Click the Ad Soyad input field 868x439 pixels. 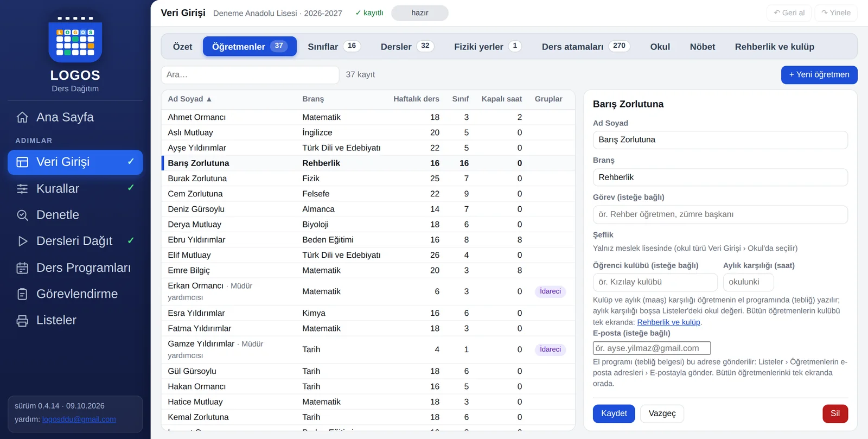(720, 140)
